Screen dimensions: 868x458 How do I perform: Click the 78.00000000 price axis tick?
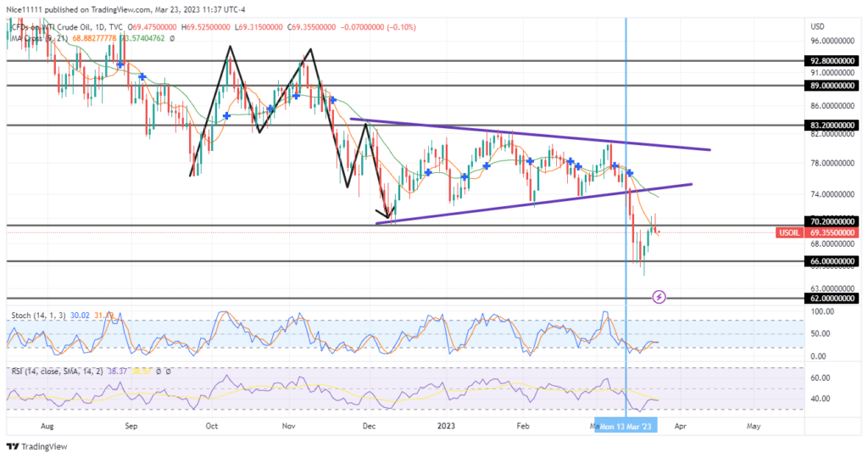[x=832, y=164]
